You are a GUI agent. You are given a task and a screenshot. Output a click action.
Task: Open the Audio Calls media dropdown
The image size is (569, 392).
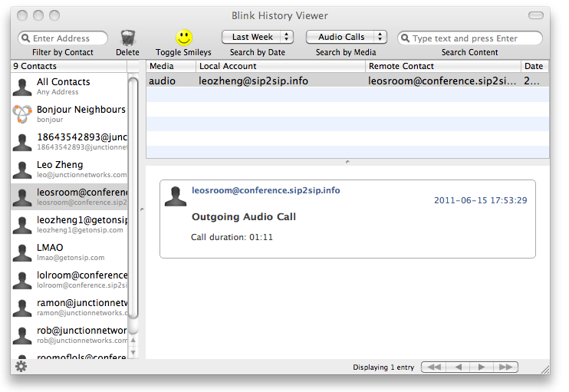(x=346, y=37)
